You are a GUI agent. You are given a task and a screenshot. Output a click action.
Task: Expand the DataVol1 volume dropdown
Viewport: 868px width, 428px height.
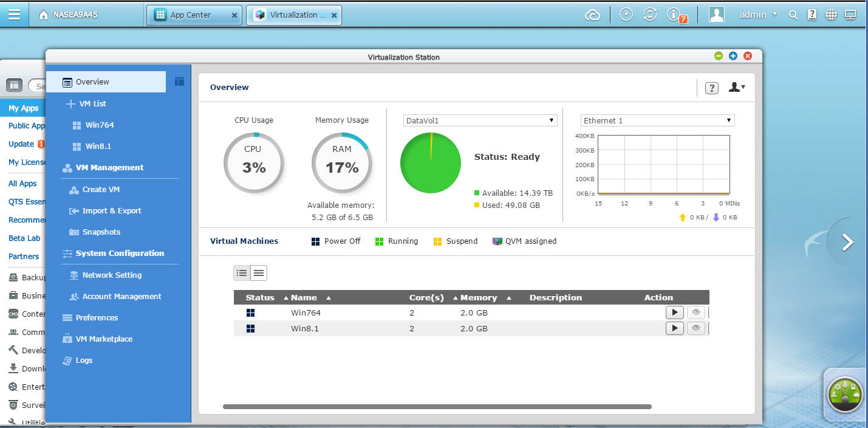point(480,120)
